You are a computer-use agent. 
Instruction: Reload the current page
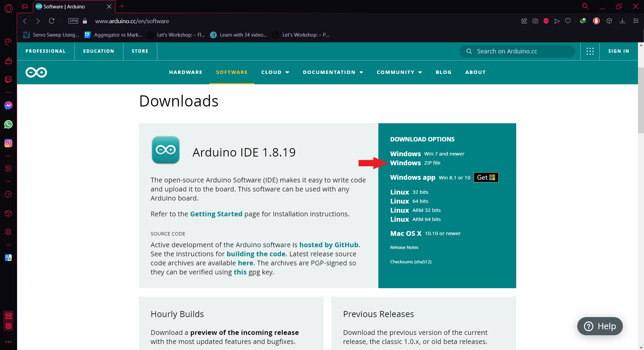[x=52, y=21]
